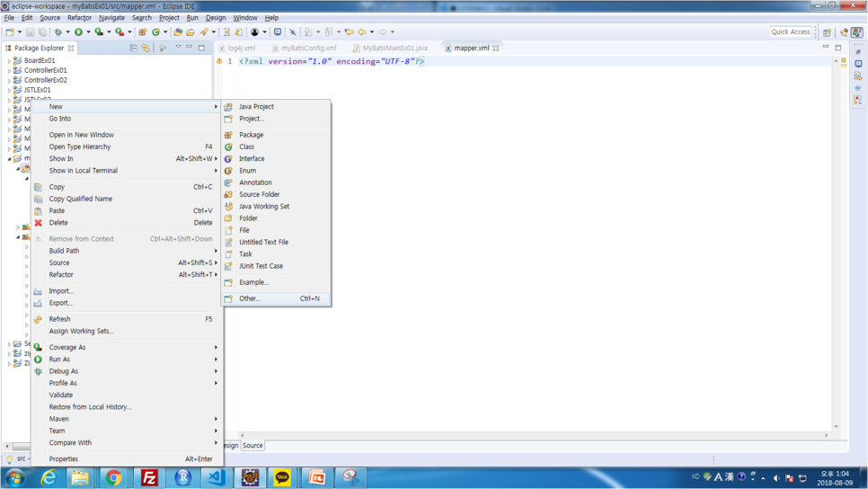868x489 pixels.
Task: Open Run As submenu
Action: (126, 360)
